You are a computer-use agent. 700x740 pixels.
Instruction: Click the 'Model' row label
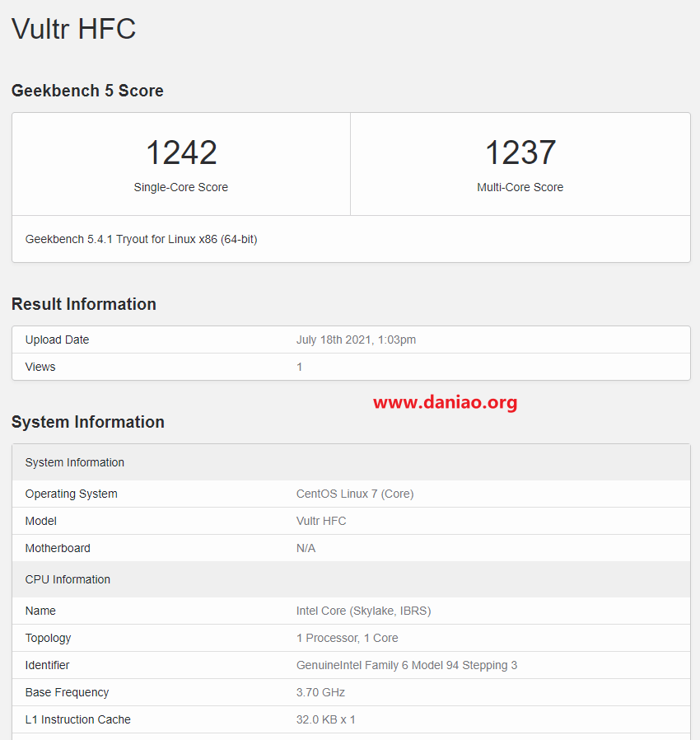click(40, 521)
